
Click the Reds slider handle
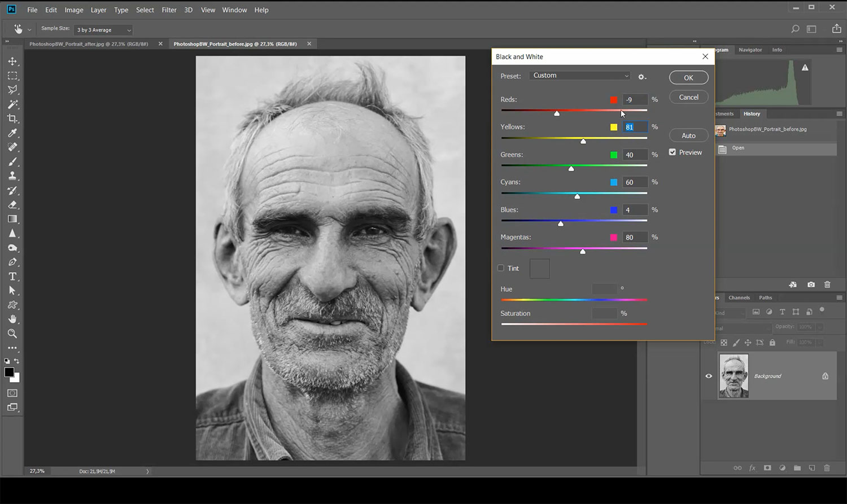[x=557, y=113]
